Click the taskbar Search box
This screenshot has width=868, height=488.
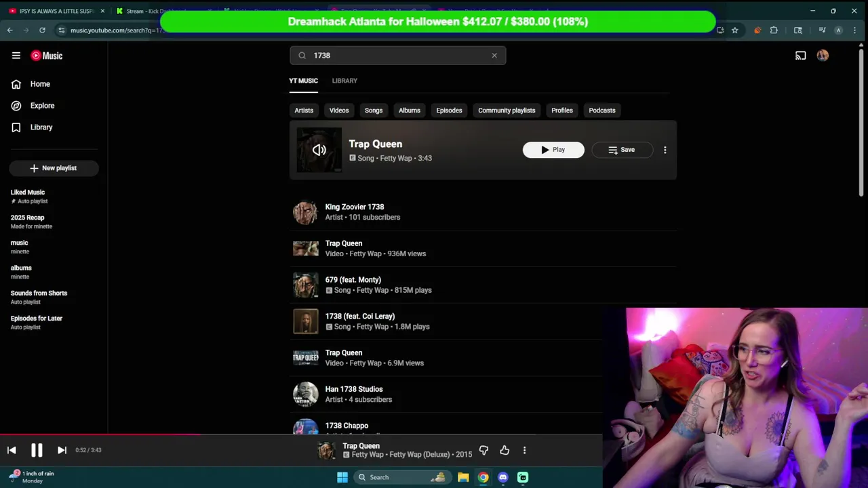(x=401, y=477)
